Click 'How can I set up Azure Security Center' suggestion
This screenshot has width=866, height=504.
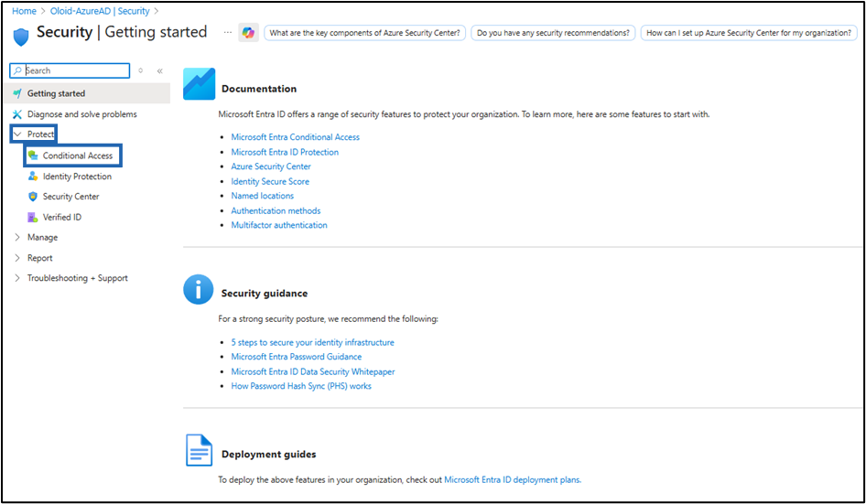(x=748, y=33)
